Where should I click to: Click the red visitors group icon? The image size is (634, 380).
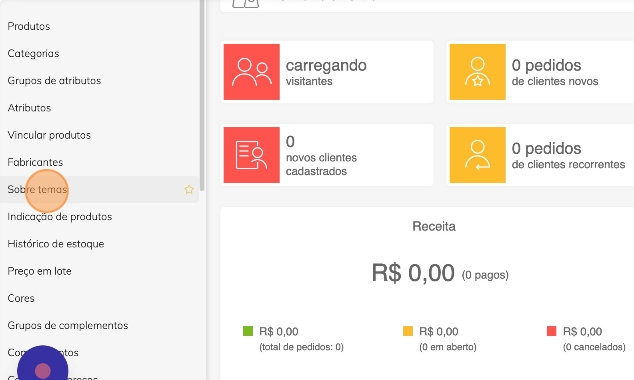tap(251, 72)
